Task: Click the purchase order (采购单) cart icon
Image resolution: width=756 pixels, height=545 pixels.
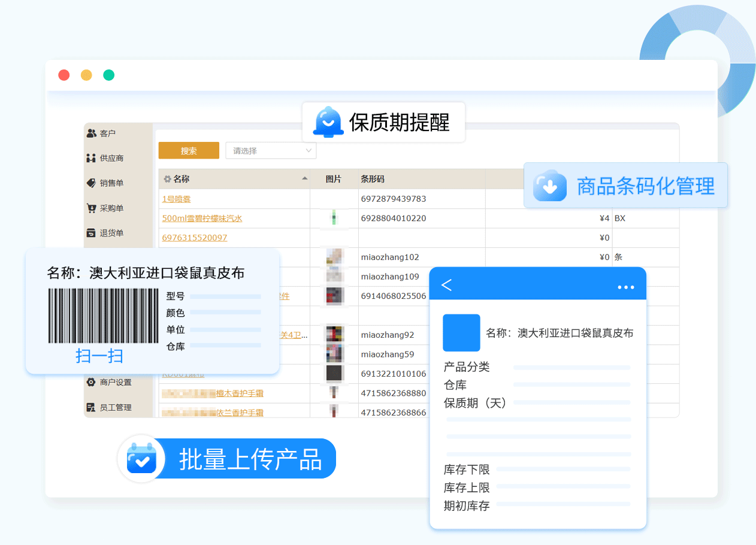Action: (91, 208)
